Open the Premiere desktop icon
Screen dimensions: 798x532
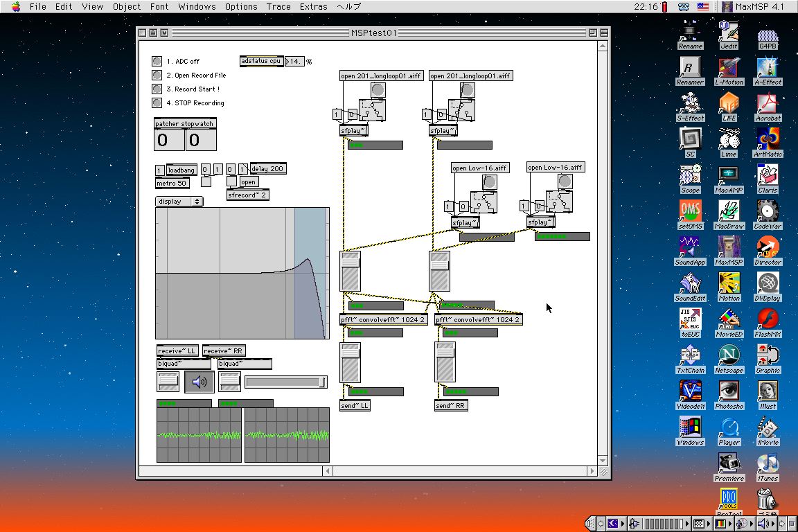pos(729,466)
